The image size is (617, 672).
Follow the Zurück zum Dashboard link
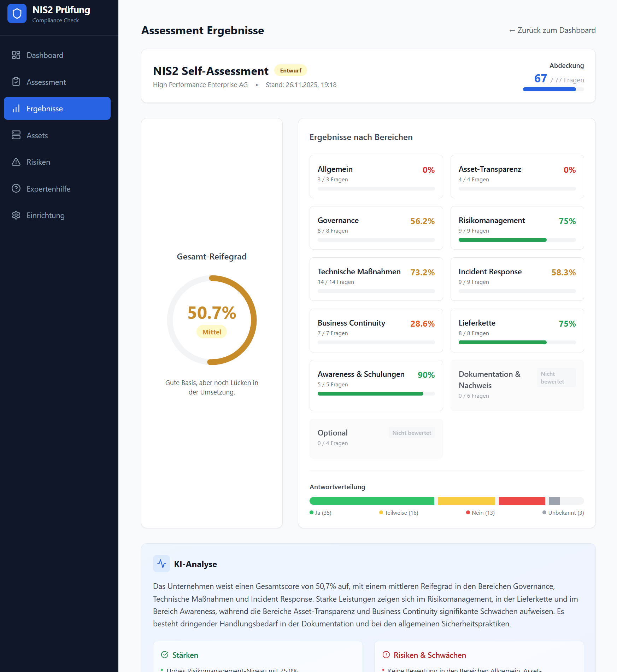tap(552, 30)
